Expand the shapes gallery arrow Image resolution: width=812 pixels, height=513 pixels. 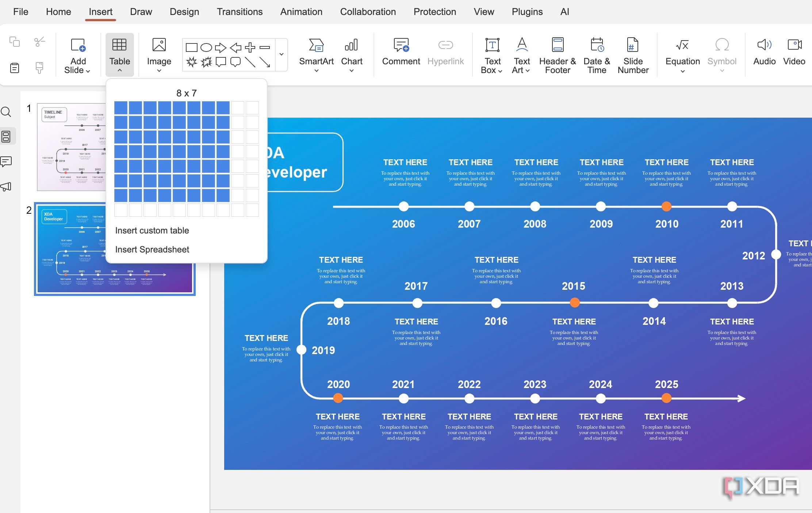(281, 54)
